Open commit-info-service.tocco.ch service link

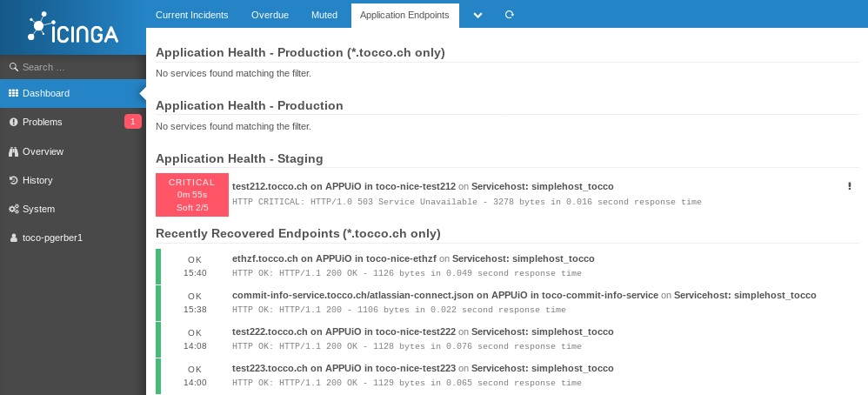[445, 295]
